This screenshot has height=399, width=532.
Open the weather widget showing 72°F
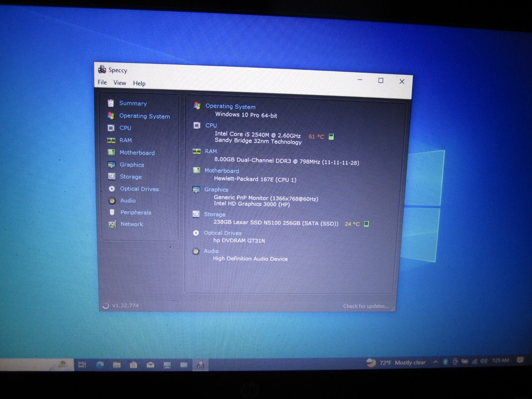pyautogui.click(x=396, y=362)
